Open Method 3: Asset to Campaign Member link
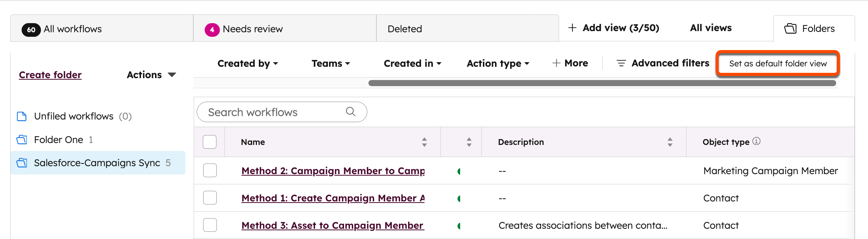 coord(333,225)
